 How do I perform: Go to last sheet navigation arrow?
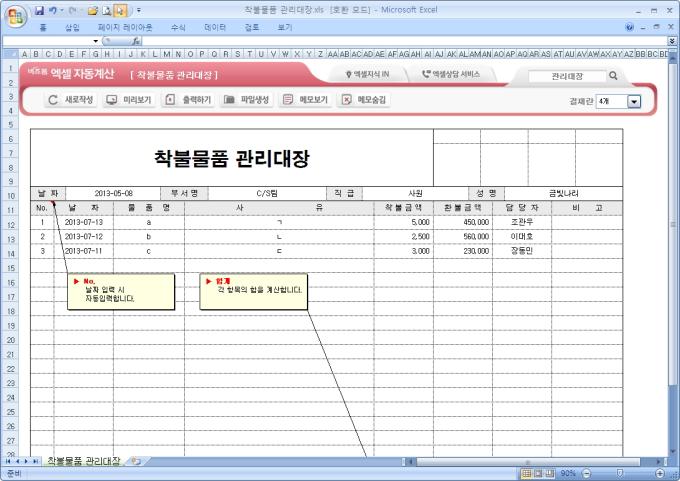pos(36,461)
